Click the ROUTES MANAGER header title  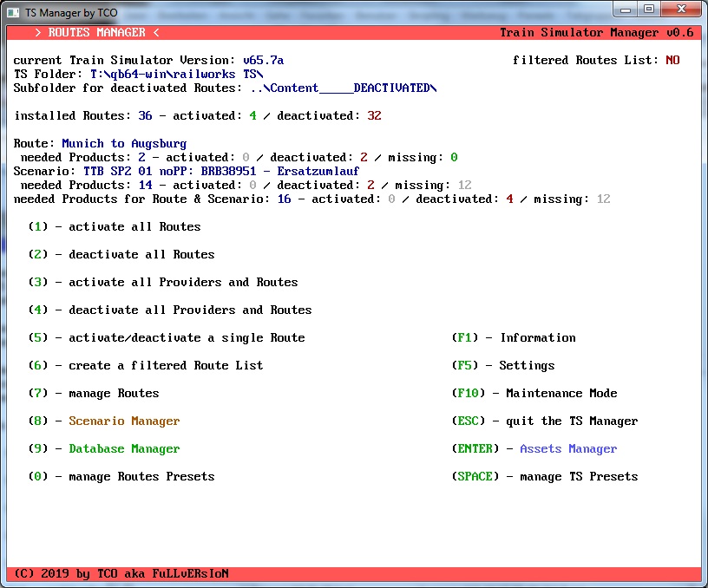(x=97, y=32)
